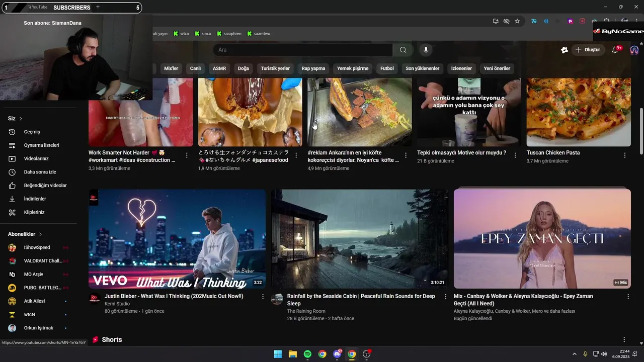Open File Explorer from the taskbar
Viewport: 644px width, 362px height.
point(293,354)
